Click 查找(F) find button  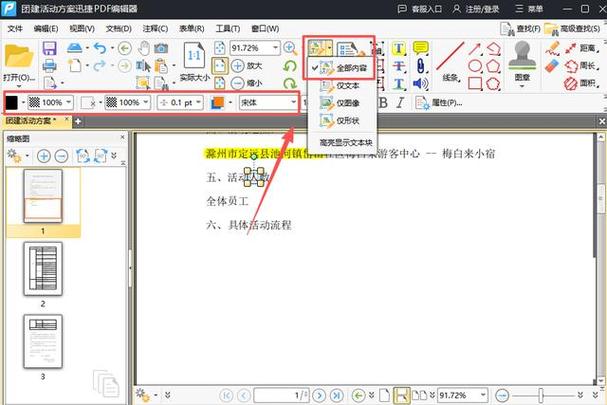520,29
